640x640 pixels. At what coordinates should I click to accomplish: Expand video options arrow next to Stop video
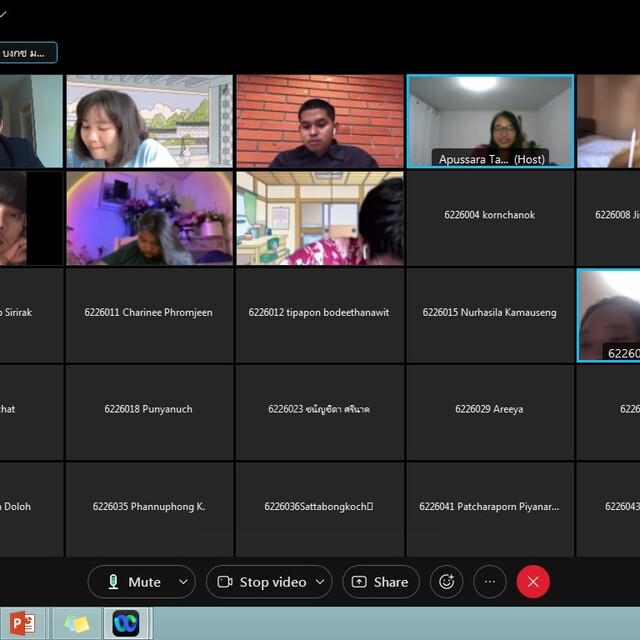pyautogui.click(x=320, y=582)
